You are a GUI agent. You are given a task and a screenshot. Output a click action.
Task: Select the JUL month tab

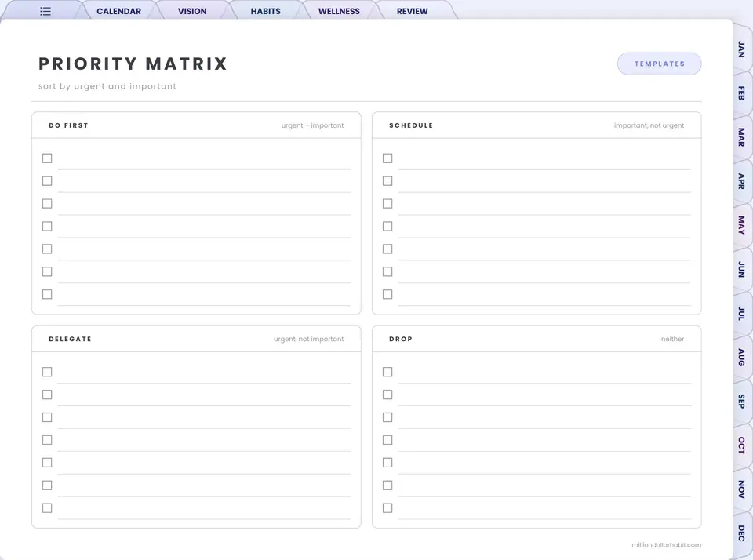(741, 313)
